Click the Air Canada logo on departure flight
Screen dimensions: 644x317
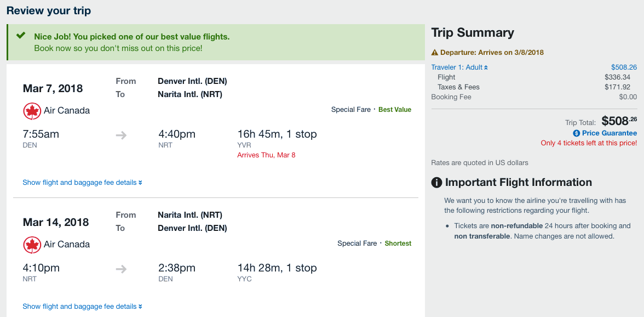click(x=32, y=111)
